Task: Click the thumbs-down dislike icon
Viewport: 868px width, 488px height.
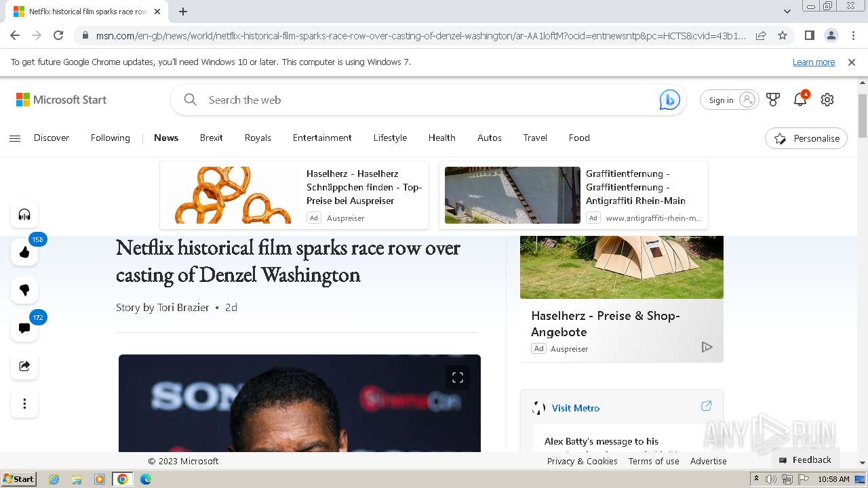Action: (24, 290)
